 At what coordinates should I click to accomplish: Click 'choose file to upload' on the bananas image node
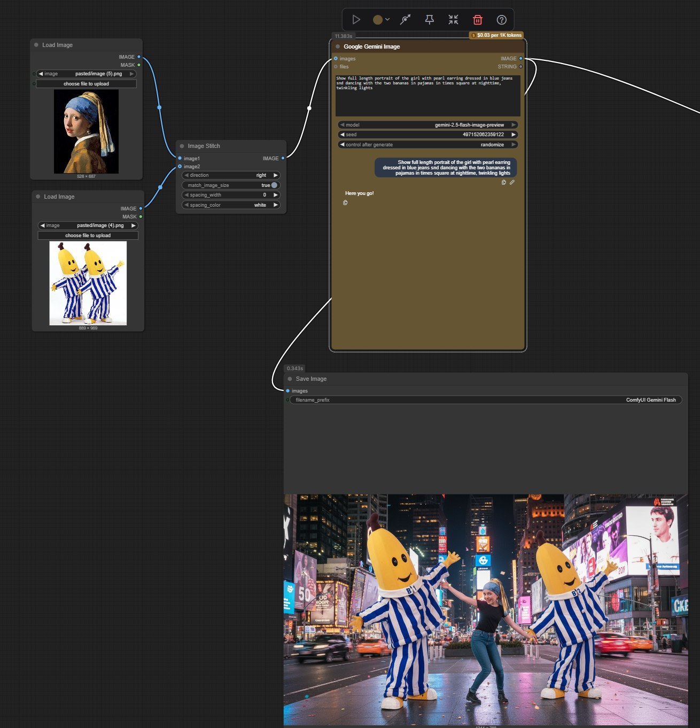coord(87,236)
